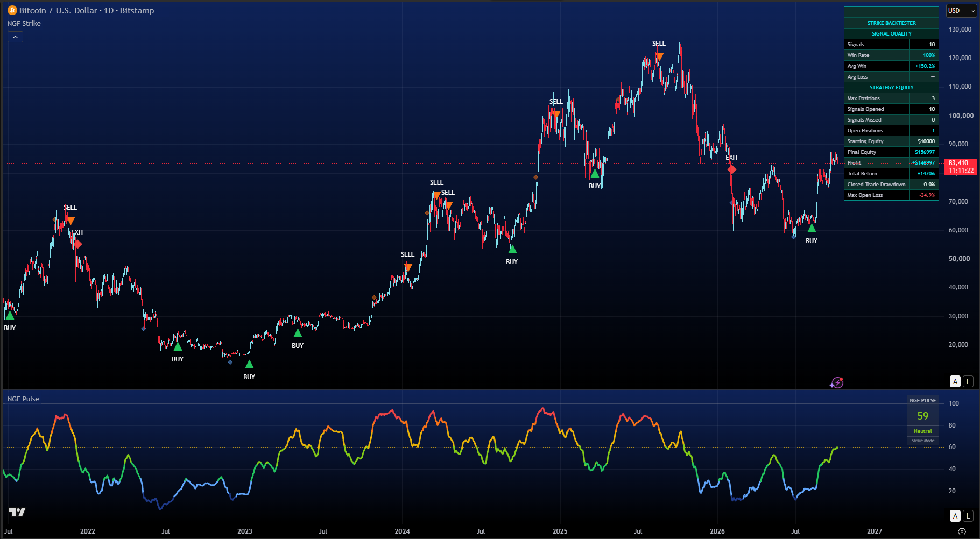The width and height of the screenshot is (980, 539).
Task: Click the STRIKE BACKTESTER table header
Action: coord(891,23)
